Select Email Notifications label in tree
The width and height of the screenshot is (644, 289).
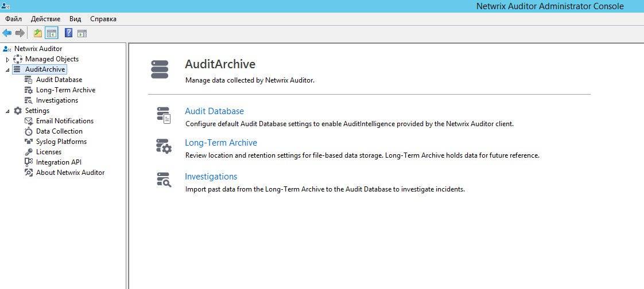pyautogui.click(x=65, y=121)
